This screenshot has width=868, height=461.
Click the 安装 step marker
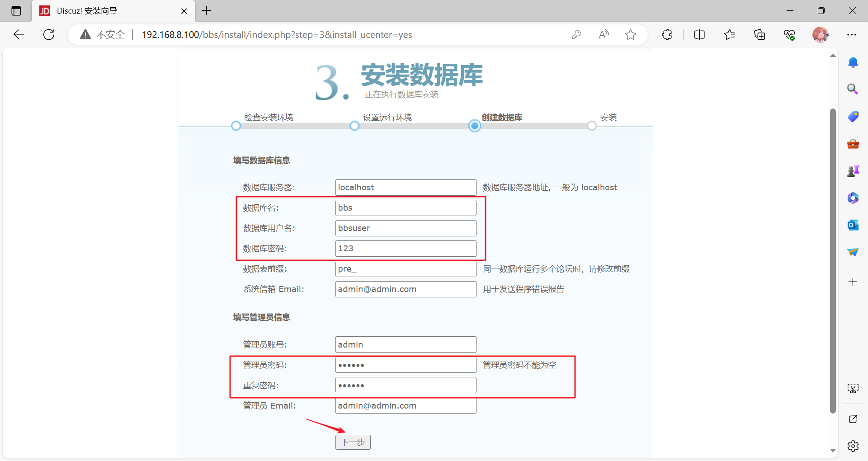click(x=592, y=126)
